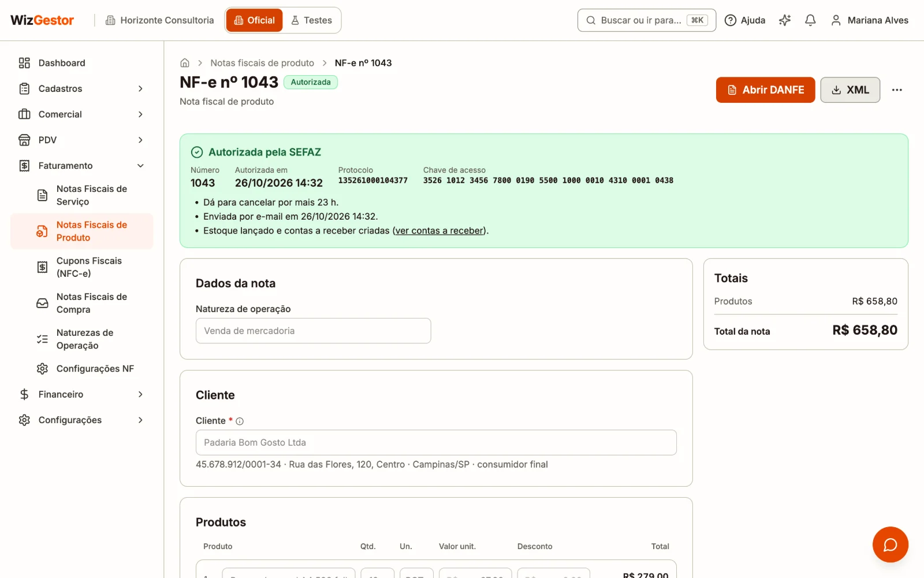The image size is (924, 578).
Task: Open Configurações NF
Action: (81, 369)
